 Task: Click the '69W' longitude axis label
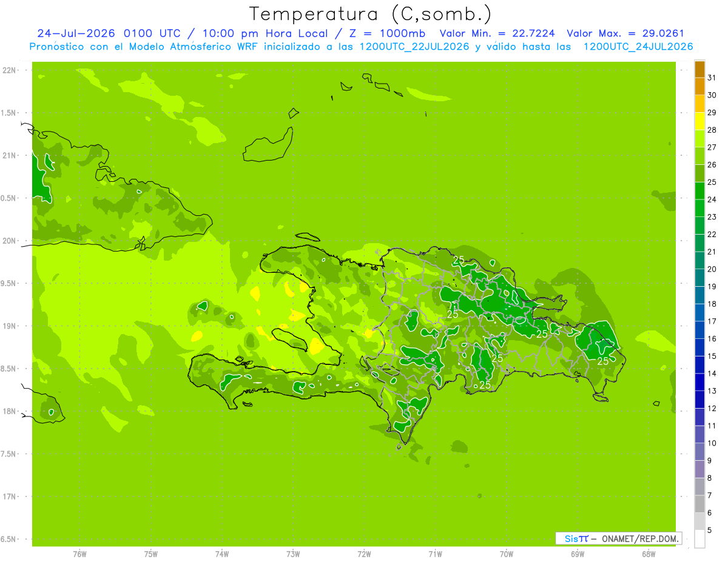click(578, 554)
